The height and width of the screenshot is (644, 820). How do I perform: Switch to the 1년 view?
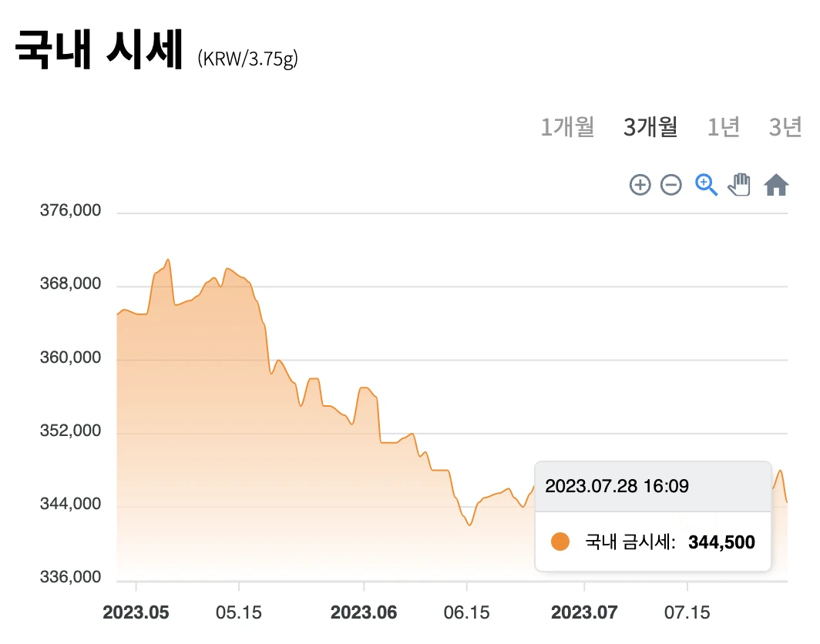point(723,128)
